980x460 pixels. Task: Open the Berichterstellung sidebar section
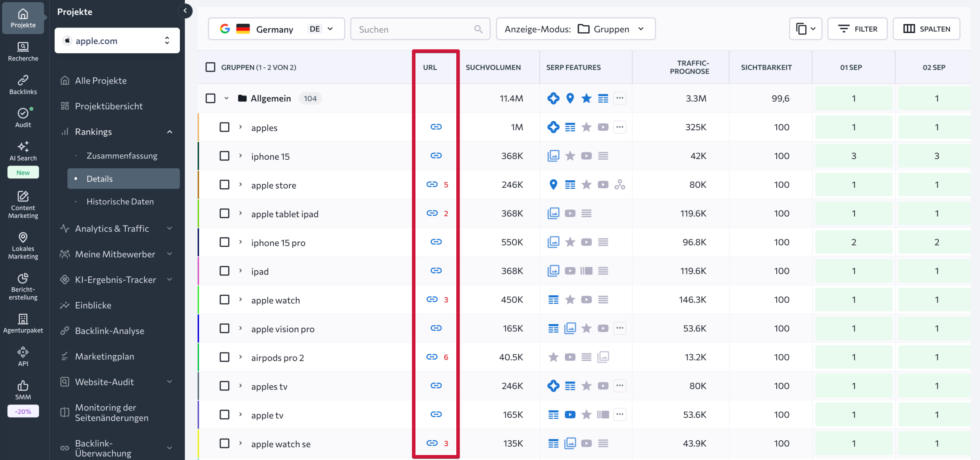23,286
